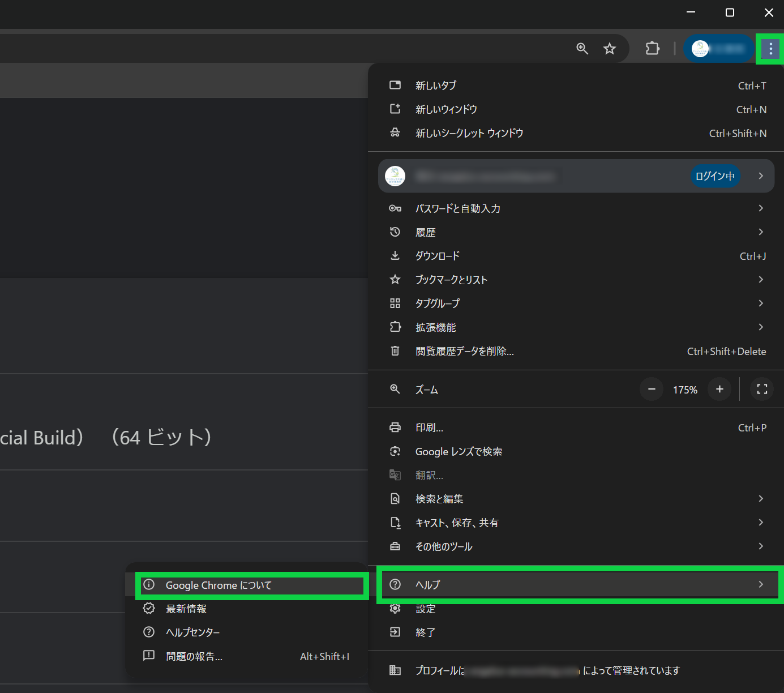Increase zoom with the plus button
Screen dimensions: 784x693
(719, 390)
